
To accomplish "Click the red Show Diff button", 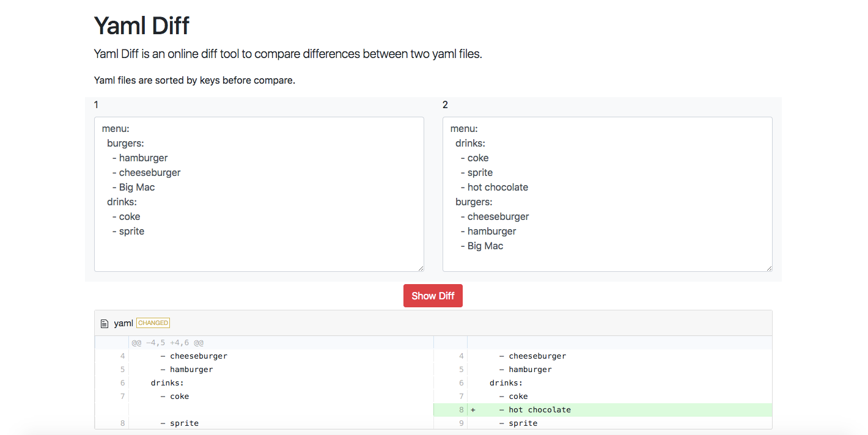I will point(433,296).
